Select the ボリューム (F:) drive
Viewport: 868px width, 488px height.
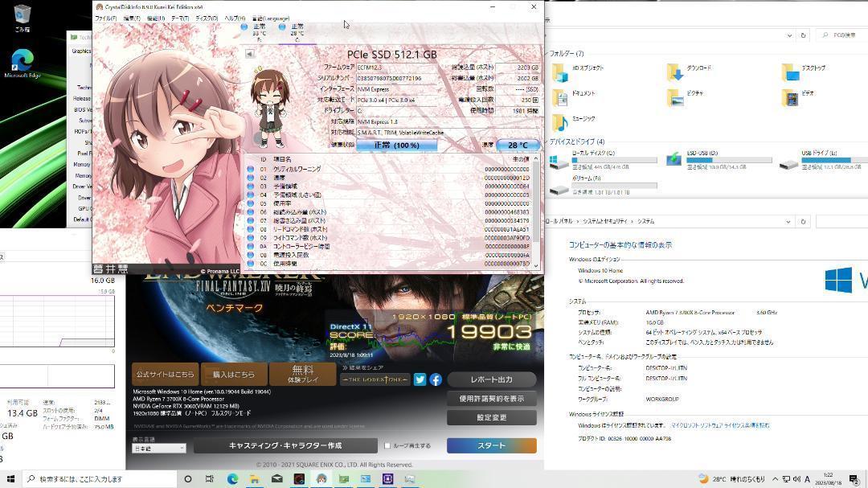pyautogui.click(x=603, y=185)
